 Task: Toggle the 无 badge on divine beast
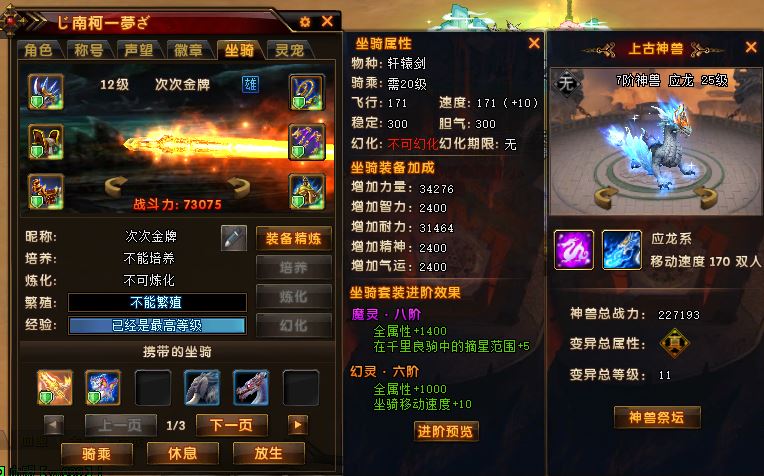565,84
